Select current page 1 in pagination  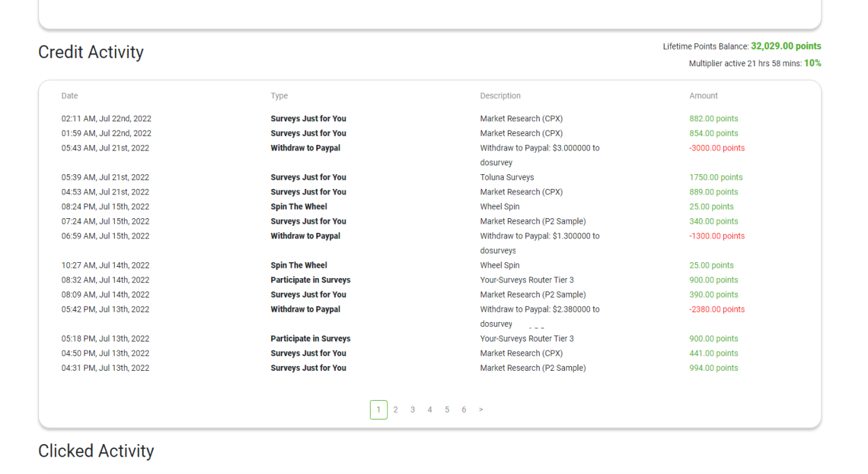click(x=378, y=410)
